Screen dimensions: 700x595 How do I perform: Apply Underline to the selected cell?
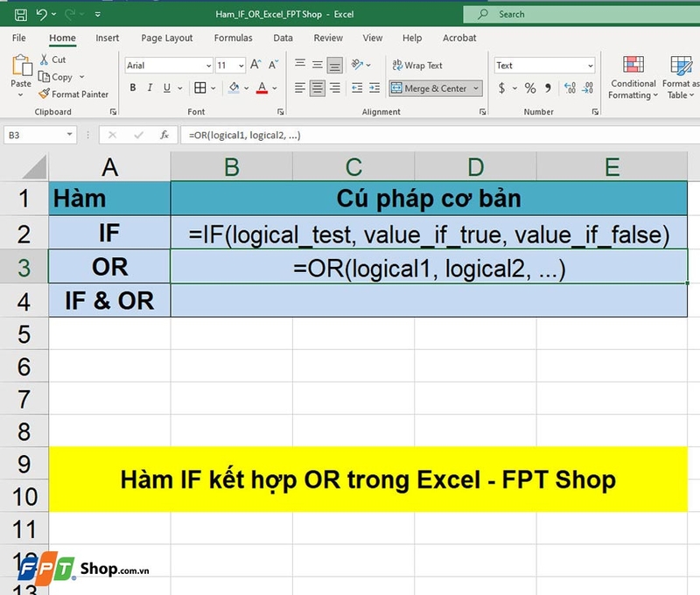[x=166, y=88]
